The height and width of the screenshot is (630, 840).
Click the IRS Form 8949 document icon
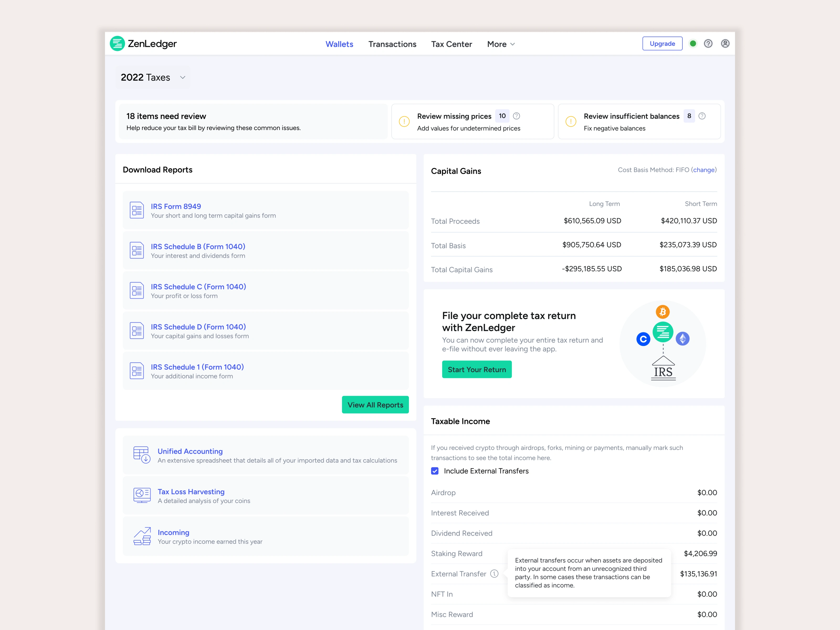coord(137,210)
